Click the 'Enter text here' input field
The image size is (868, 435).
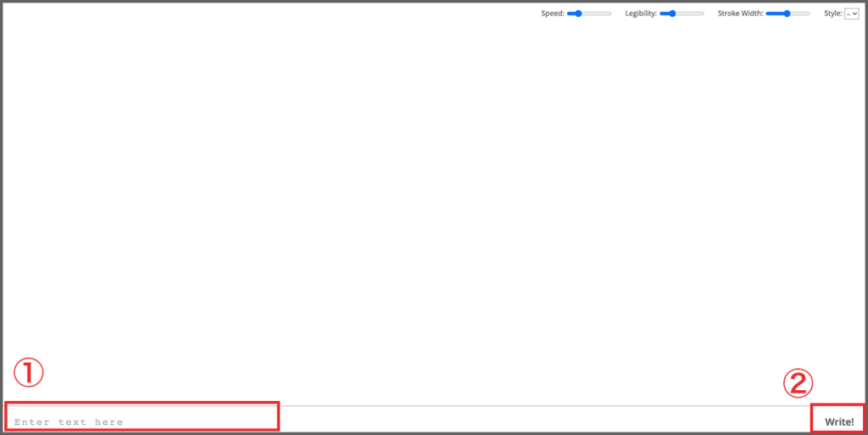click(x=142, y=421)
